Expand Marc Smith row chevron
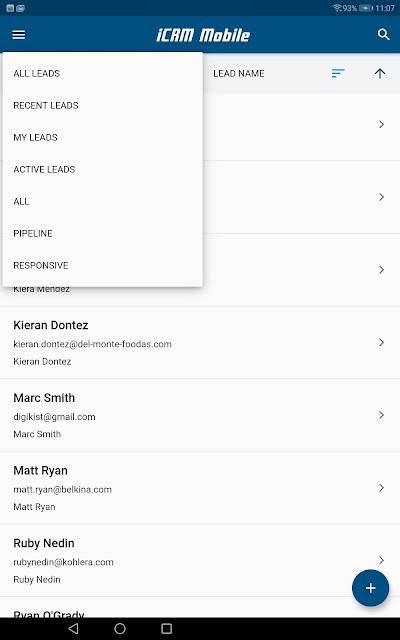The height and width of the screenshot is (640, 400). point(381,415)
